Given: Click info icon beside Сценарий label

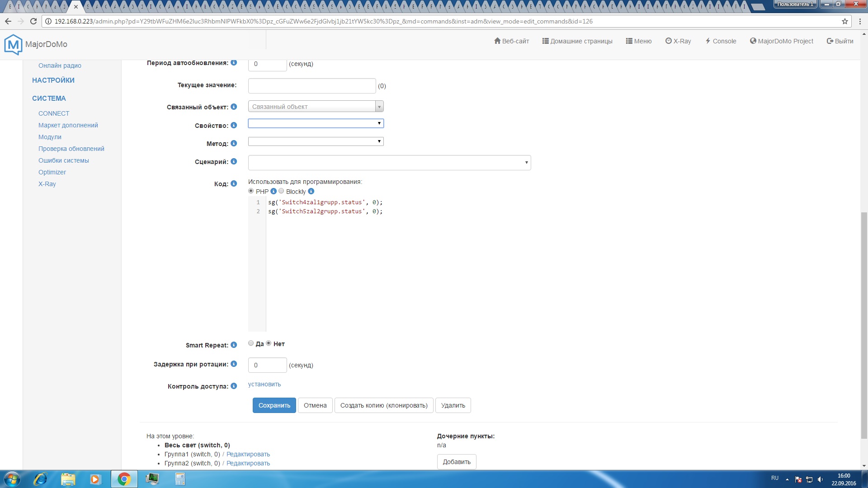Looking at the screenshot, I should 234,161.
